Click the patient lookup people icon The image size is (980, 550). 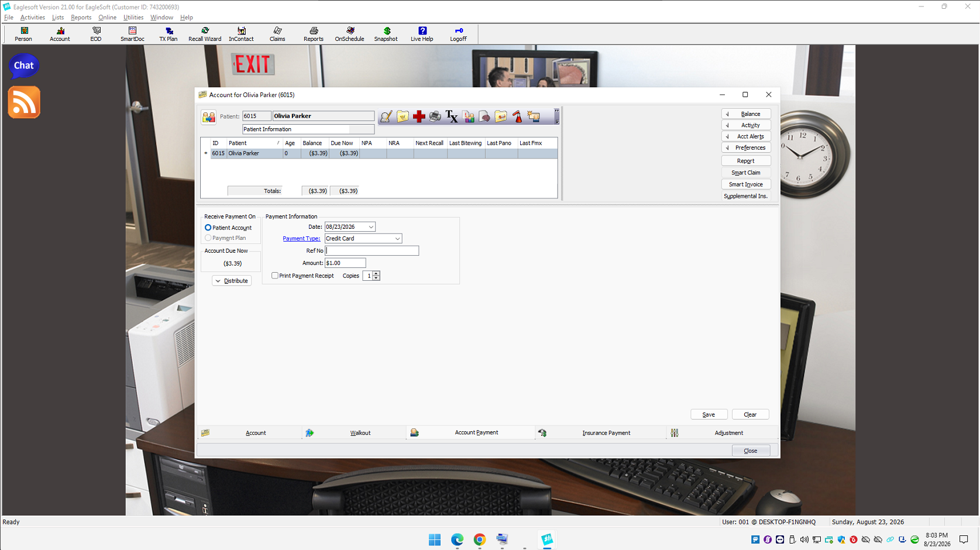[209, 117]
